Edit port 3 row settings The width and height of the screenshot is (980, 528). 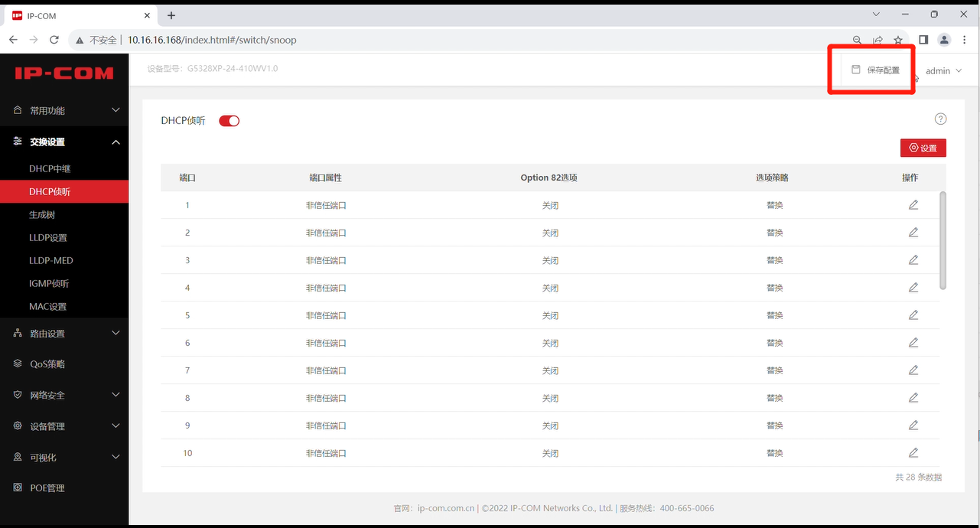(913, 260)
